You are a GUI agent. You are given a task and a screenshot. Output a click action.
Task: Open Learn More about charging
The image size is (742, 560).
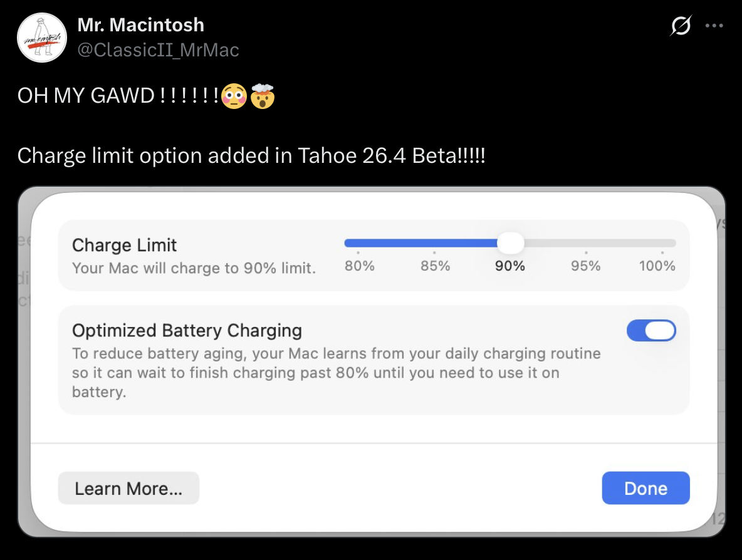click(128, 488)
